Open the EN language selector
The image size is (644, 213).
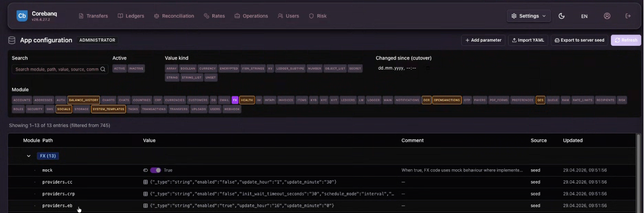[x=584, y=16]
